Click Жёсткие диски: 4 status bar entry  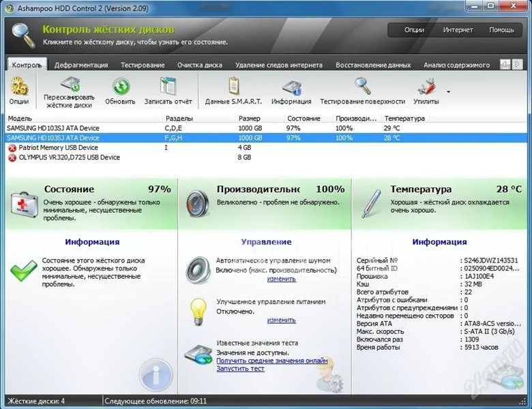(x=36, y=401)
